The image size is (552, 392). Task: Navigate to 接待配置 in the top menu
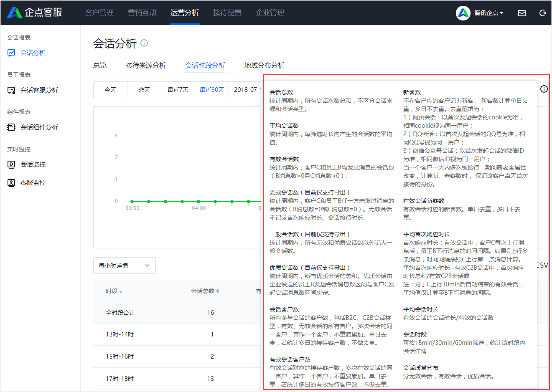227,13
